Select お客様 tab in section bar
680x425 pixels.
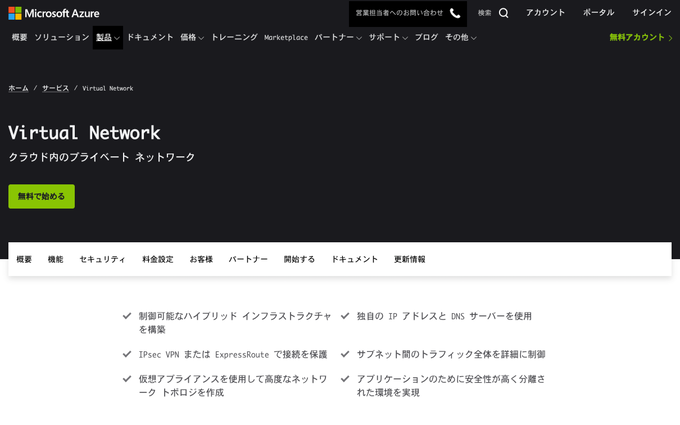tap(201, 259)
